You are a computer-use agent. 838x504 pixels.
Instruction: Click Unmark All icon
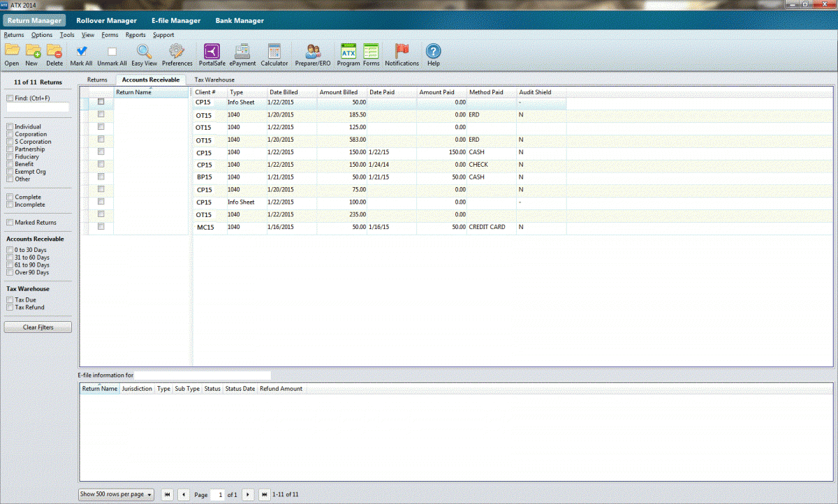pos(112,52)
